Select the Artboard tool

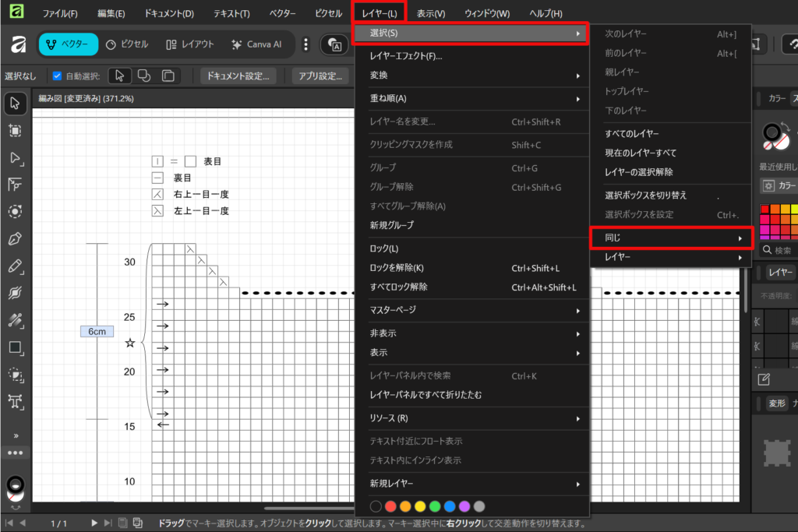pyautogui.click(x=15, y=131)
